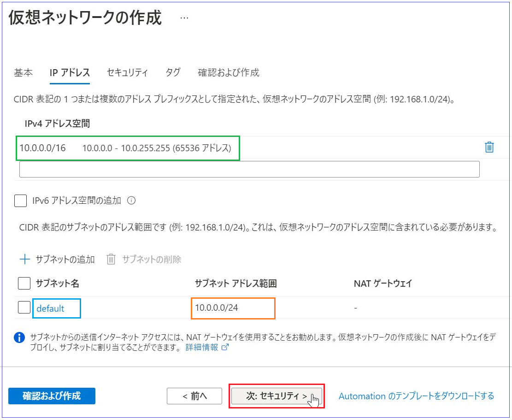Screen dimensions: 512x420
Task: Click the external link icon after 詳細情報
Action: (225, 347)
